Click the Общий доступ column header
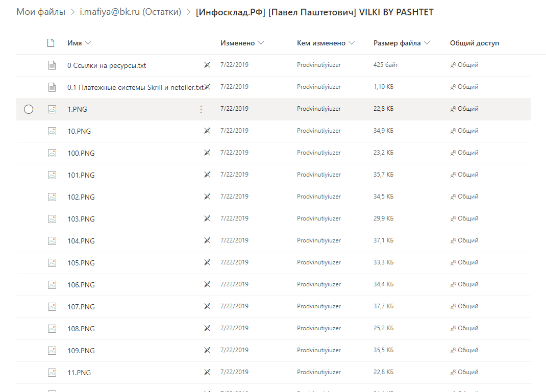This screenshot has height=392, width=546. [474, 43]
